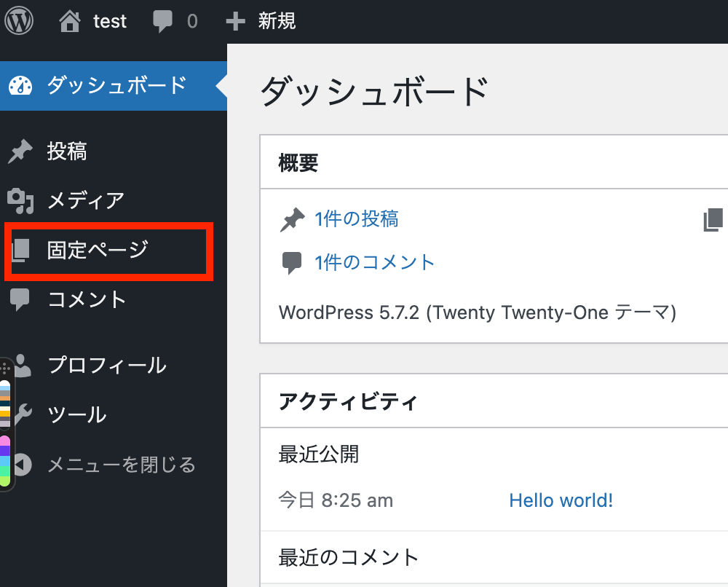Click the 最近のコメント heading
Screen dimensions: 728x587
pos(349,558)
